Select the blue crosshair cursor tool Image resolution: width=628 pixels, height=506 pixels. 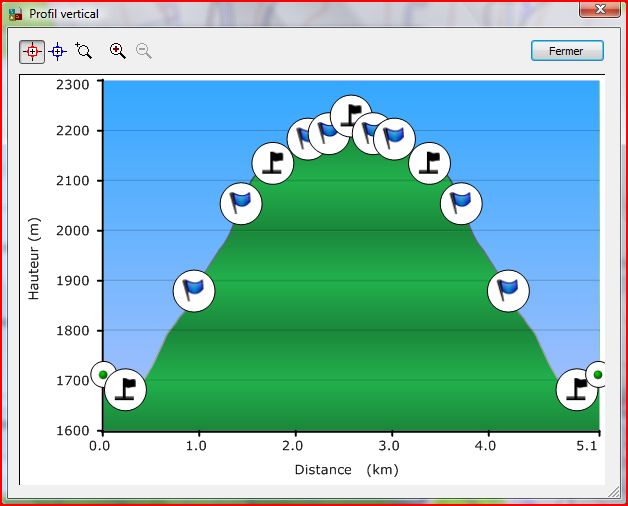tap(58, 51)
